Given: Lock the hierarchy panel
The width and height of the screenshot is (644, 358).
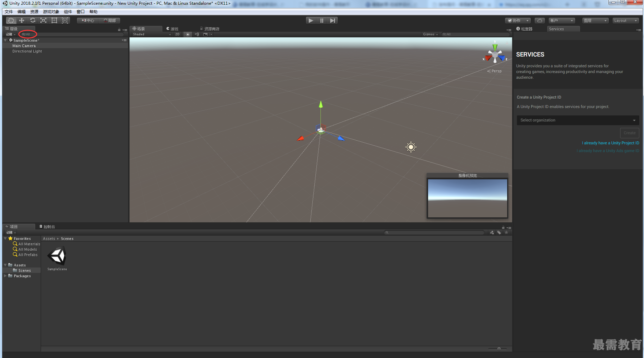Looking at the screenshot, I should 119,30.
